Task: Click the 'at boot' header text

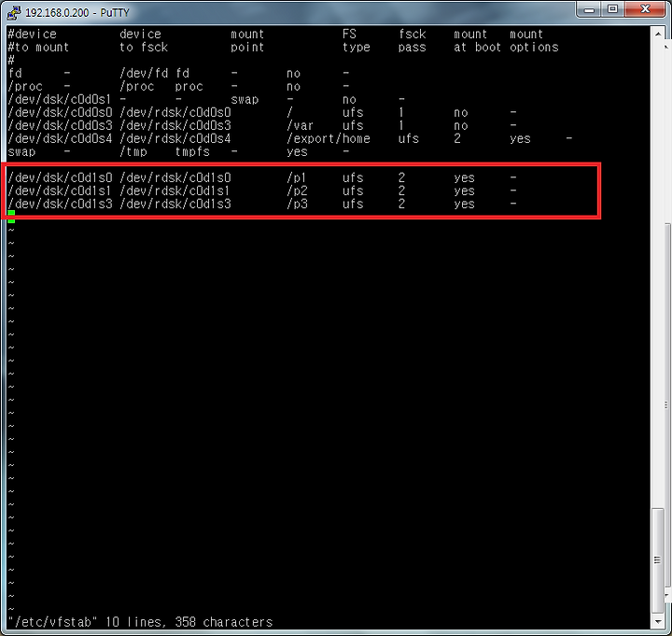Action: point(478,48)
